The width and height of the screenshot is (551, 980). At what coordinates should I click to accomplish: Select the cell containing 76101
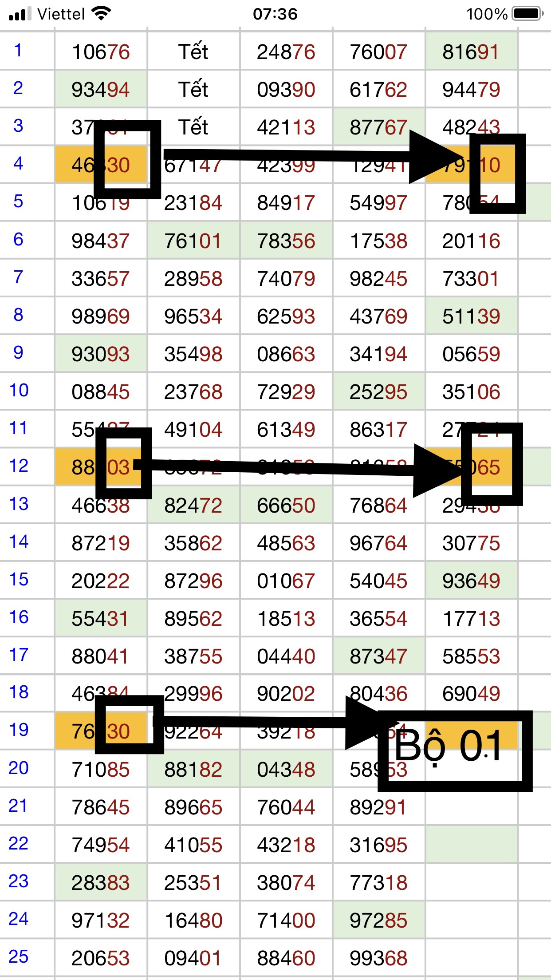(193, 241)
